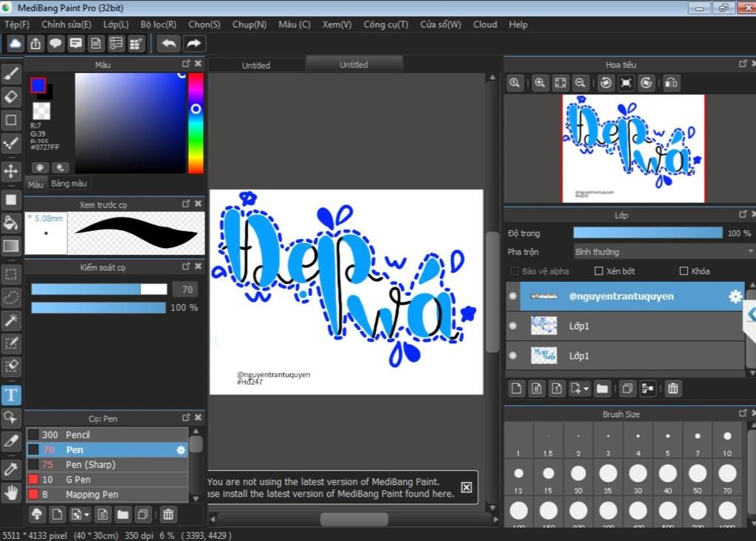Select Pencil brush from list
756x541 pixels.
coord(107,435)
